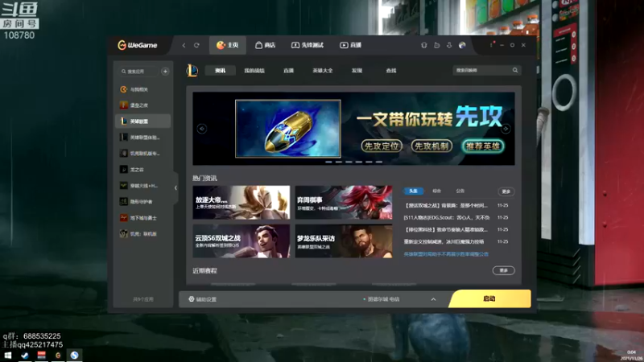The width and height of the screenshot is (644, 362).
Task: Open the 弃周棋事 news card
Action: pyautogui.click(x=344, y=203)
